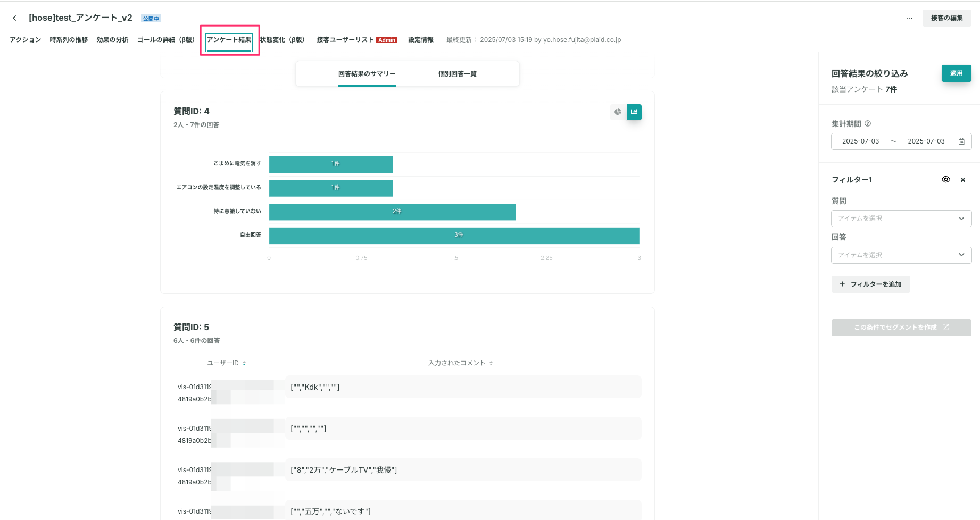Viewport: 980px width, 520px height.
Task: Open the 設定情報 tab
Action: click(421, 40)
